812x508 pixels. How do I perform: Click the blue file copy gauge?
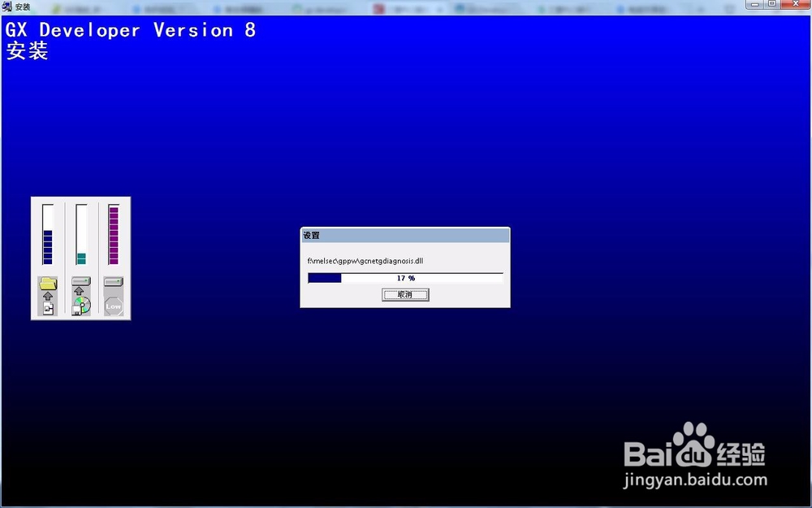48,234
